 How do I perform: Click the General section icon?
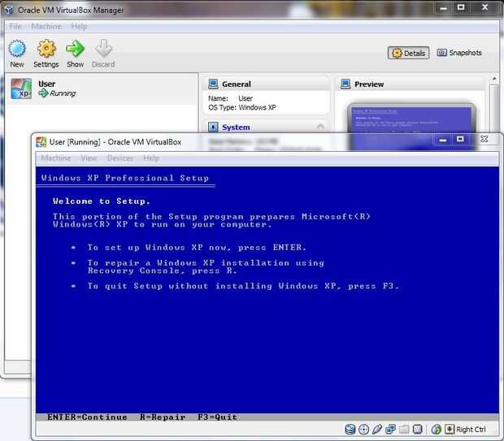[x=213, y=84]
